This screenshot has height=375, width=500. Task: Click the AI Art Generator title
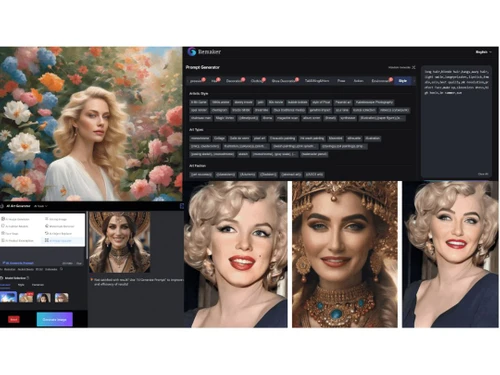[18, 206]
